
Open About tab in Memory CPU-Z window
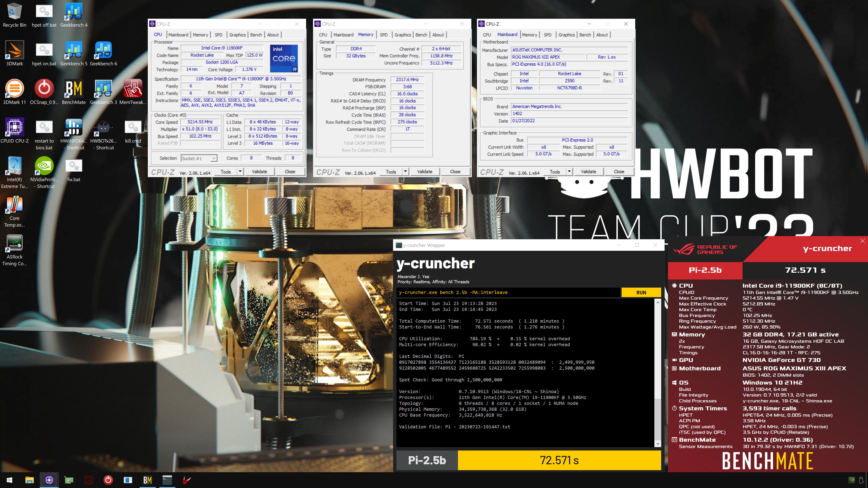[438, 35]
